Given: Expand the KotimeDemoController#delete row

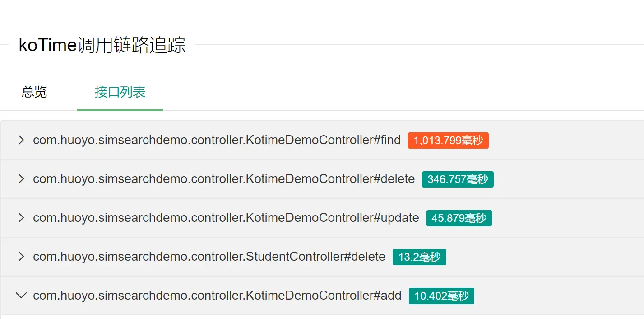Looking at the screenshot, I should (21, 179).
